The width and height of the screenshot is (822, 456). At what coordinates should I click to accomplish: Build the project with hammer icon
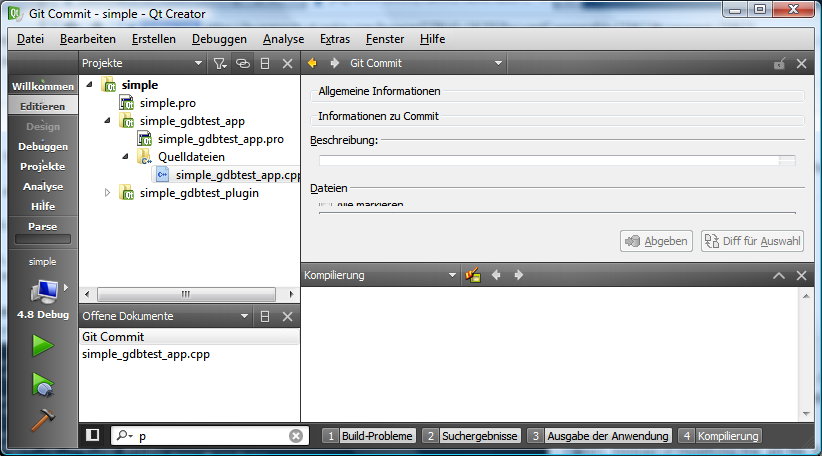pyautogui.click(x=43, y=419)
